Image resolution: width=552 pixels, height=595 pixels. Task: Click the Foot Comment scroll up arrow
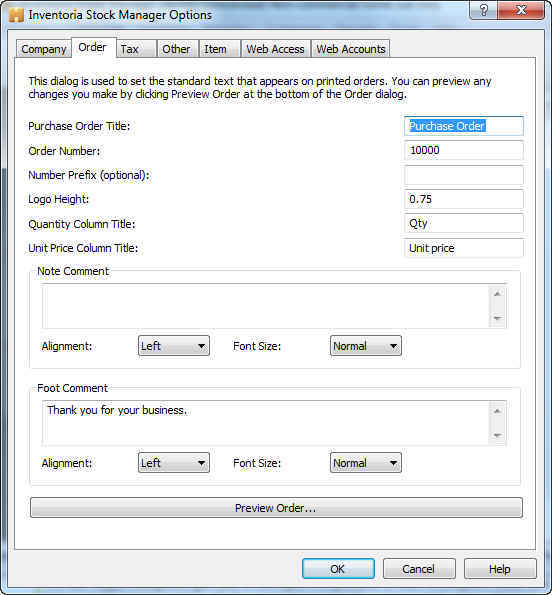click(x=498, y=411)
